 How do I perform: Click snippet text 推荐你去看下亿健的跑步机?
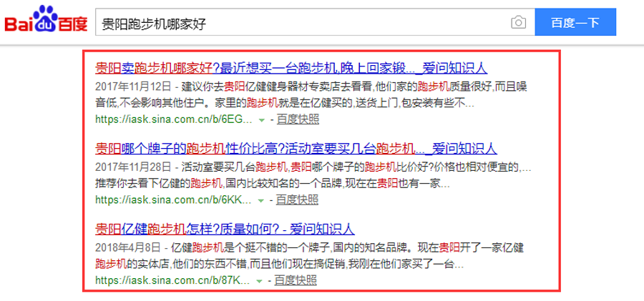(x=160, y=183)
